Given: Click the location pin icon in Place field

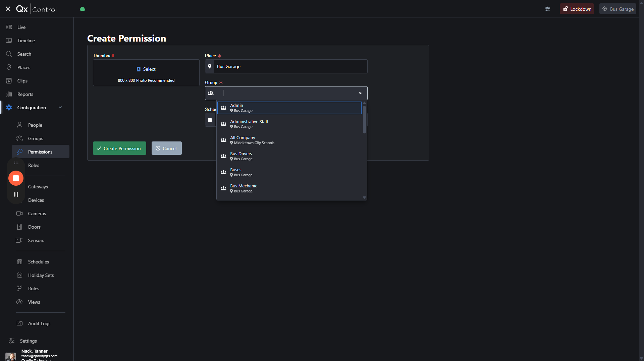Looking at the screenshot, I should [210, 66].
